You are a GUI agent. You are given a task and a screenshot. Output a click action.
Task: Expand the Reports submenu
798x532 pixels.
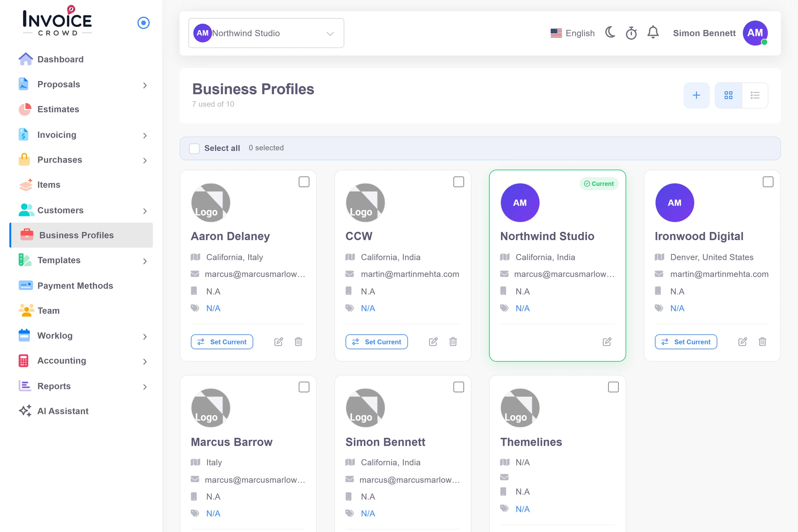(145, 387)
